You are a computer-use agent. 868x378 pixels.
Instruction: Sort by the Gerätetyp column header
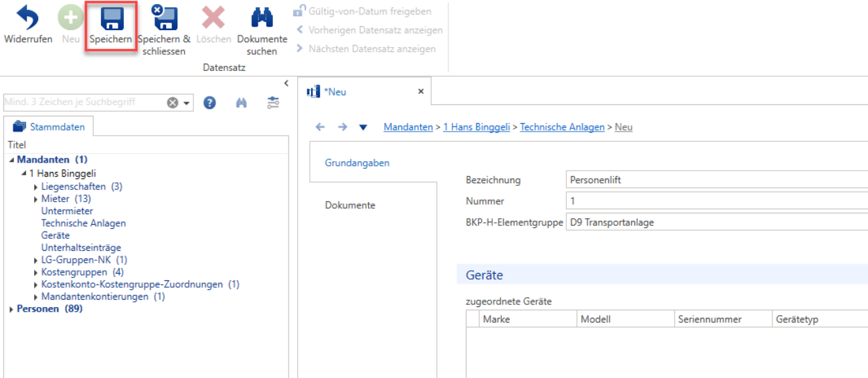(x=820, y=319)
